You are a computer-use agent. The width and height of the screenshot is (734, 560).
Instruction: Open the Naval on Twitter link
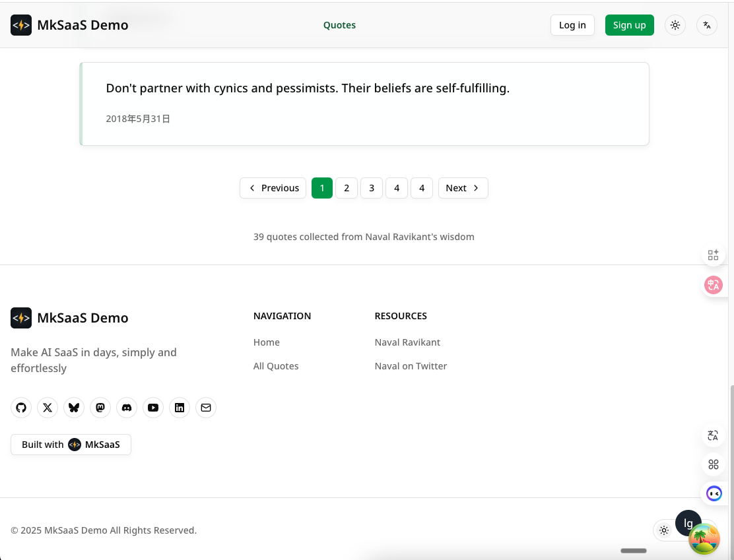[411, 366]
